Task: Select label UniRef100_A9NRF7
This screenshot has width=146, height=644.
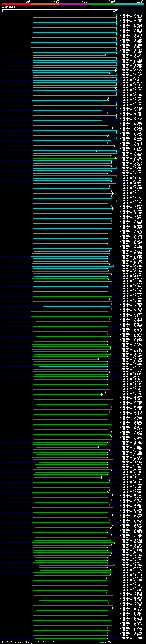Action: pyautogui.click(x=131, y=50)
